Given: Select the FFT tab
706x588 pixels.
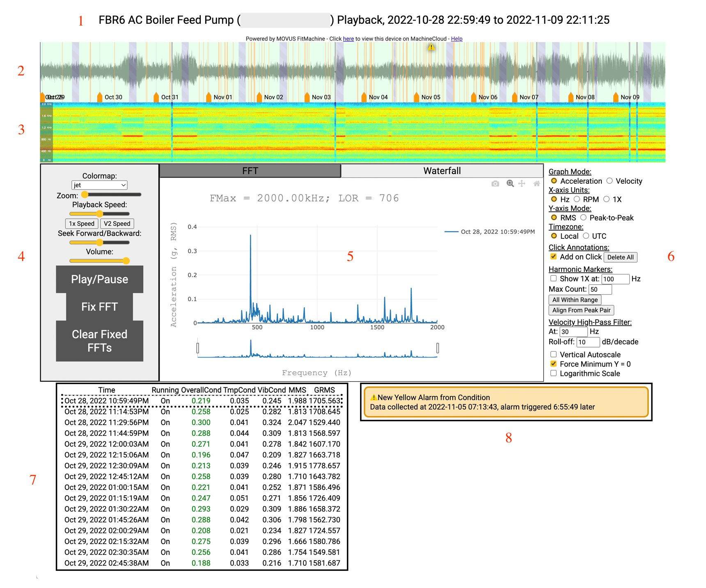Looking at the screenshot, I should tap(250, 171).
